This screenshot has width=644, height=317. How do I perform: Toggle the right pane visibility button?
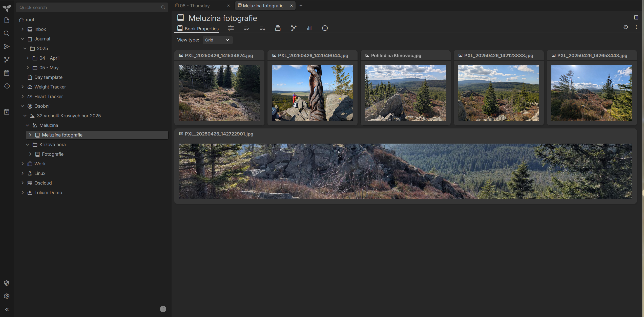pos(636,17)
